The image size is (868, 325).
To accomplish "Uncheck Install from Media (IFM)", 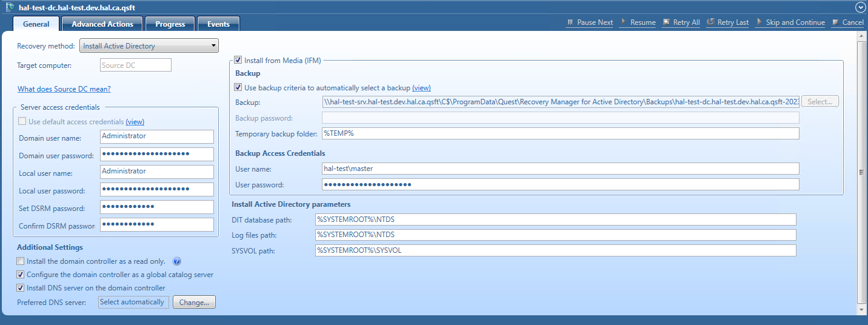I will pos(238,60).
